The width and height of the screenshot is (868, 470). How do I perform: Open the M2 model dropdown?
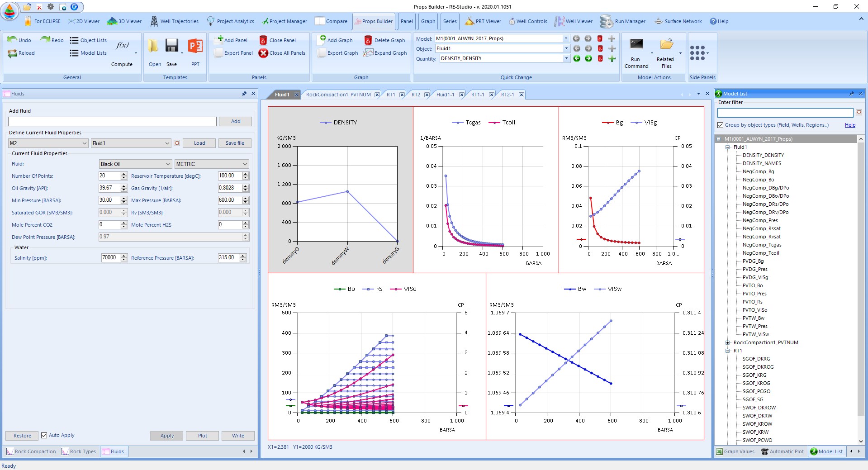pyautogui.click(x=48, y=143)
